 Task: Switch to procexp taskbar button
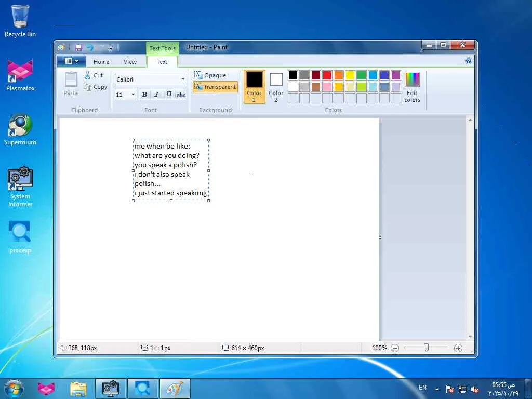142,389
